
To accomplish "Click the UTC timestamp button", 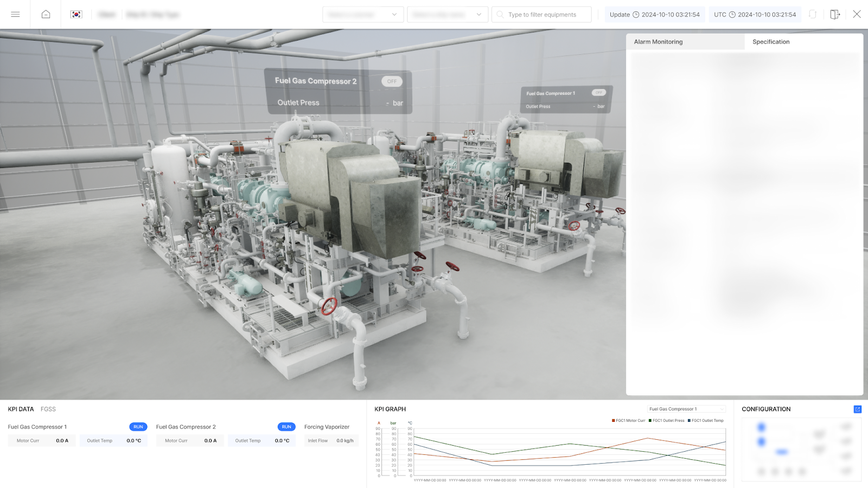I will click(x=755, y=15).
